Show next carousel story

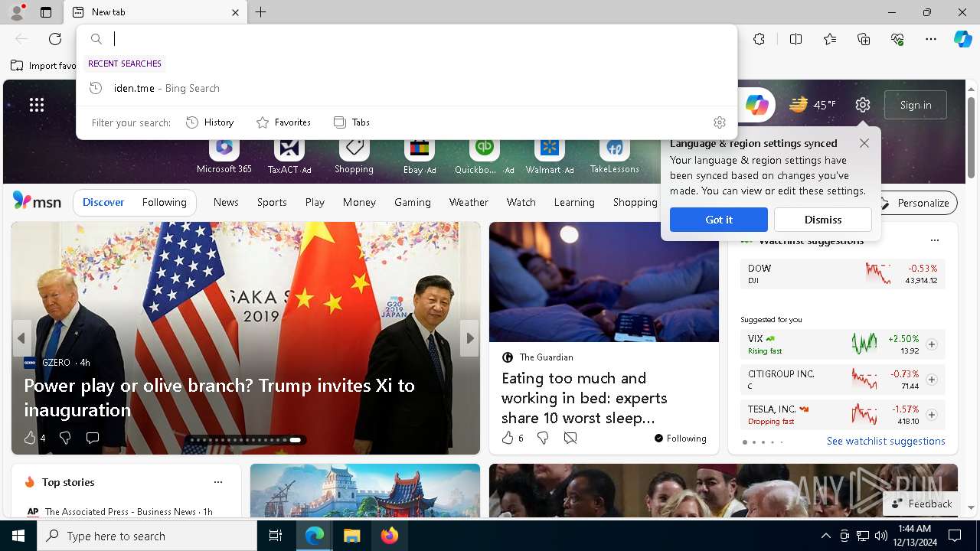470,338
